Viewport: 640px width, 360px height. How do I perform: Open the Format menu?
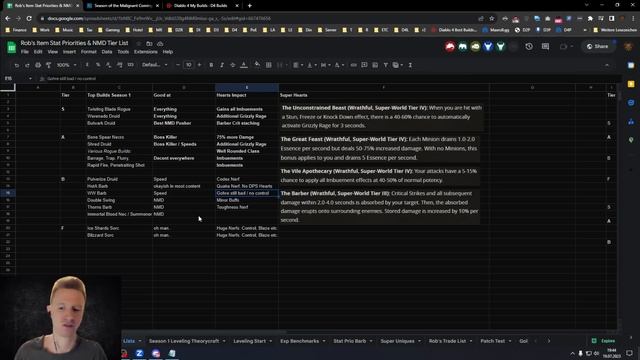click(x=89, y=52)
